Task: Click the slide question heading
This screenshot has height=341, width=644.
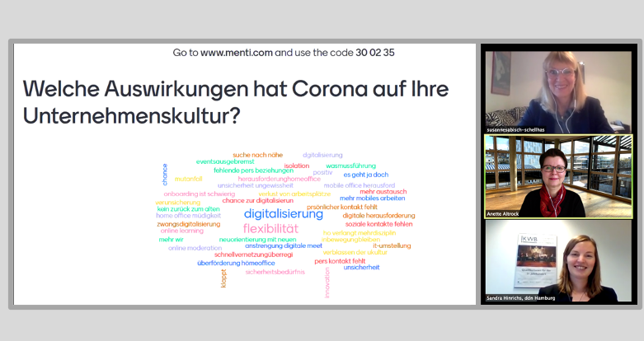Action: 235,102
